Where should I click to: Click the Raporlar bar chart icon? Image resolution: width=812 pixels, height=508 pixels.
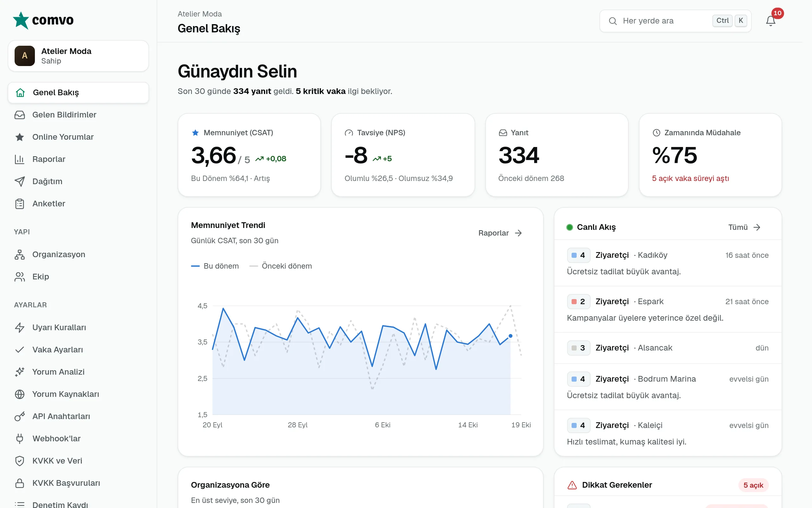tap(19, 159)
